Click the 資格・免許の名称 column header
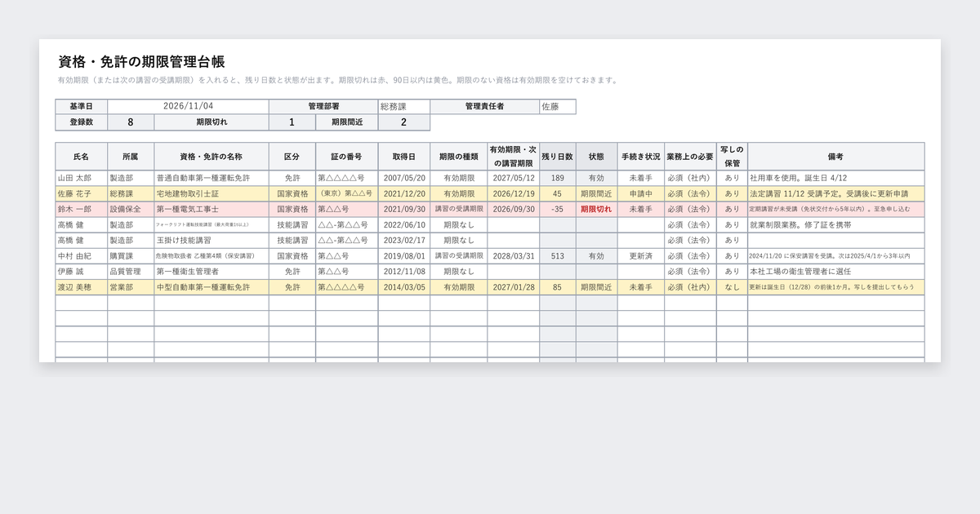980x514 pixels. pyautogui.click(x=212, y=156)
